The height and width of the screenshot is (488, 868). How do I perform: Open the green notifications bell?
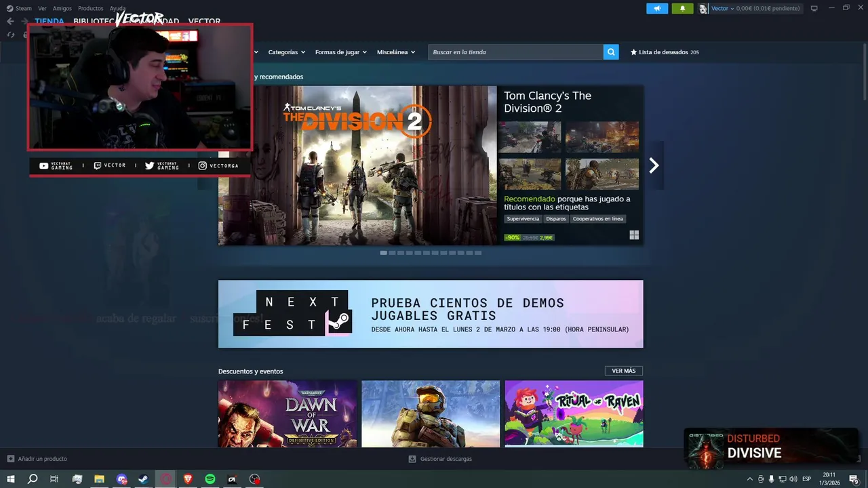pyautogui.click(x=682, y=8)
